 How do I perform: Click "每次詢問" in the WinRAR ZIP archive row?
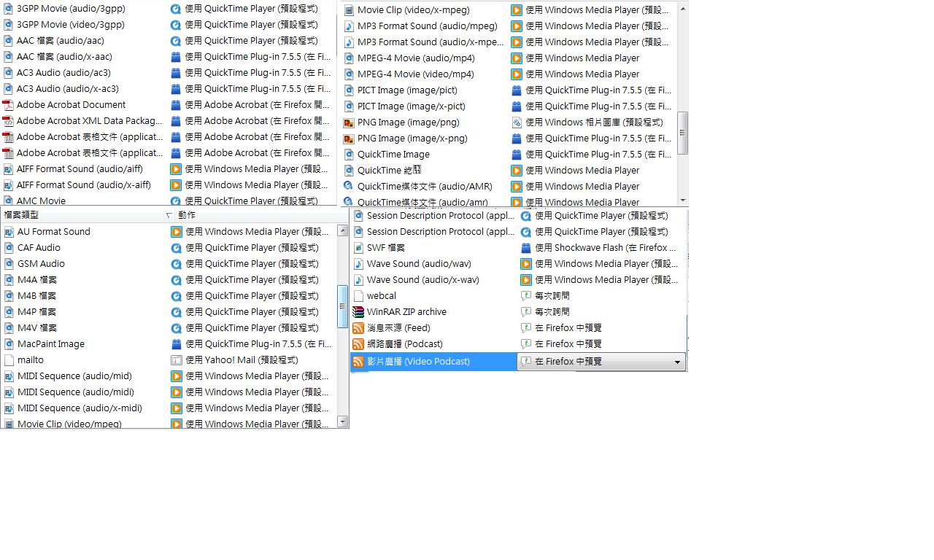[552, 312]
